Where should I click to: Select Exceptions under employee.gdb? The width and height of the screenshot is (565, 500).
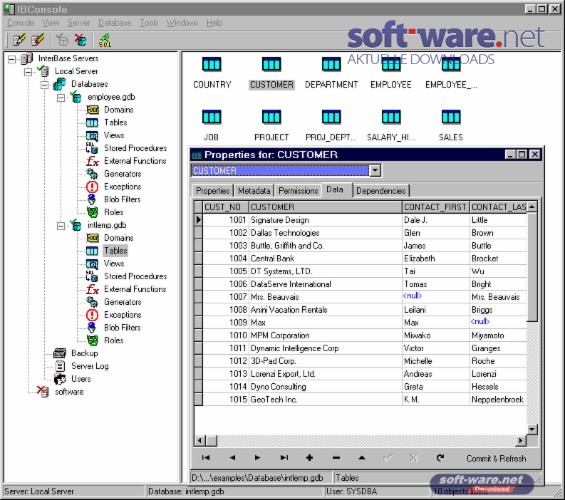tap(123, 187)
